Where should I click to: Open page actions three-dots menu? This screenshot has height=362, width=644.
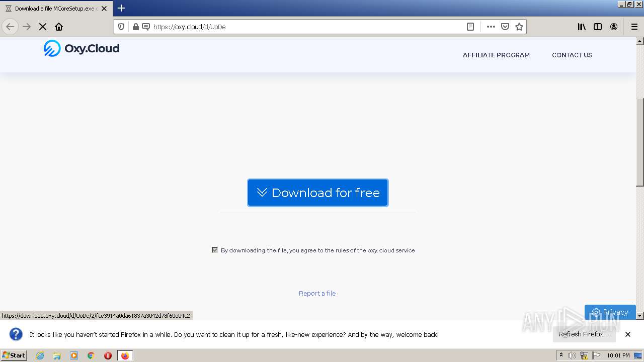pyautogui.click(x=491, y=27)
